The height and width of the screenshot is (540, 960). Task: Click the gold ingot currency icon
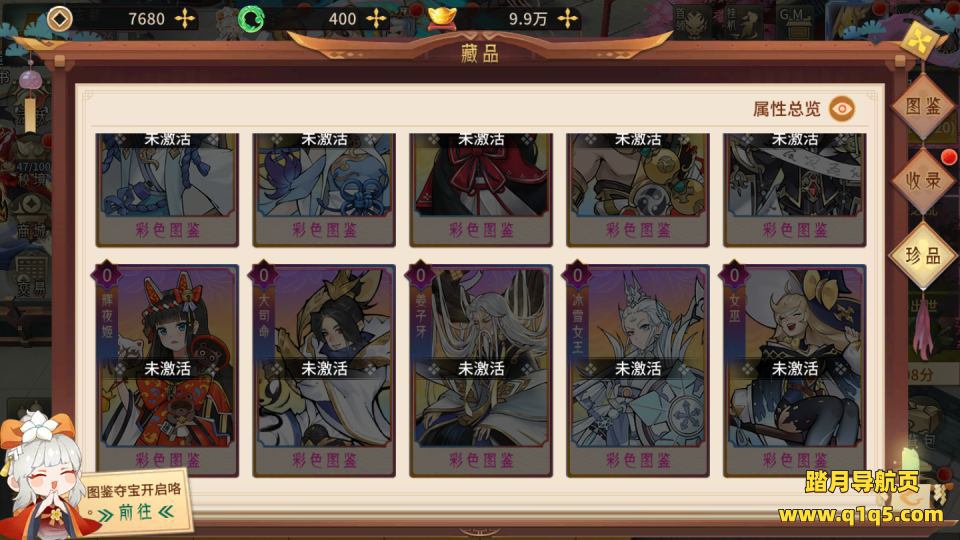pyautogui.click(x=442, y=18)
